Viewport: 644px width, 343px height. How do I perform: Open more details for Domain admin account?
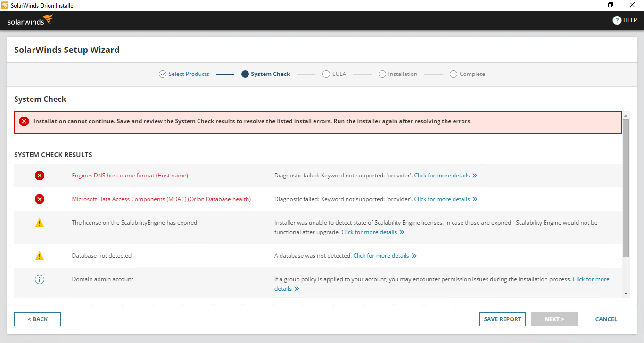pyautogui.click(x=591, y=279)
